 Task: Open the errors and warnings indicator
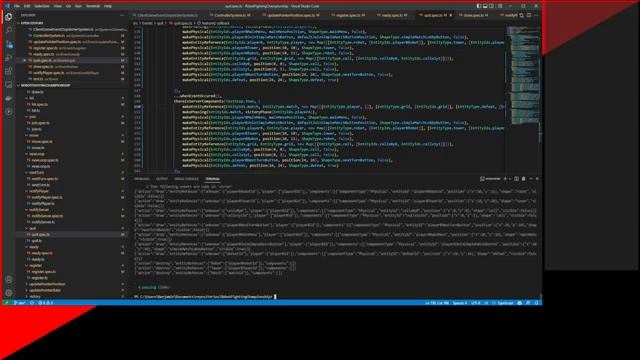(x=45, y=303)
